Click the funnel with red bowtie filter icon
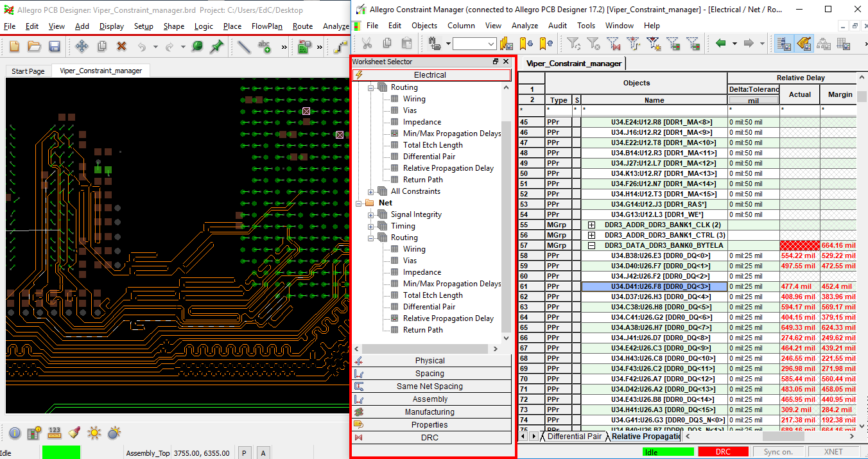 point(613,44)
